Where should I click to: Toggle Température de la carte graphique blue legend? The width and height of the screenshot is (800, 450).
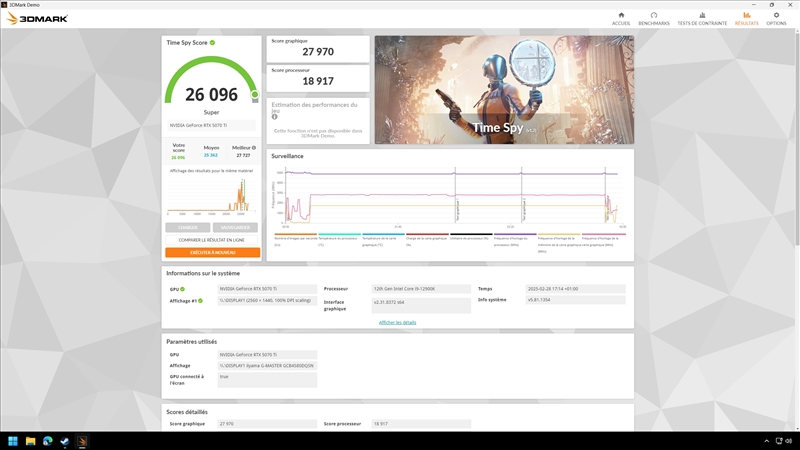click(x=383, y=240)
